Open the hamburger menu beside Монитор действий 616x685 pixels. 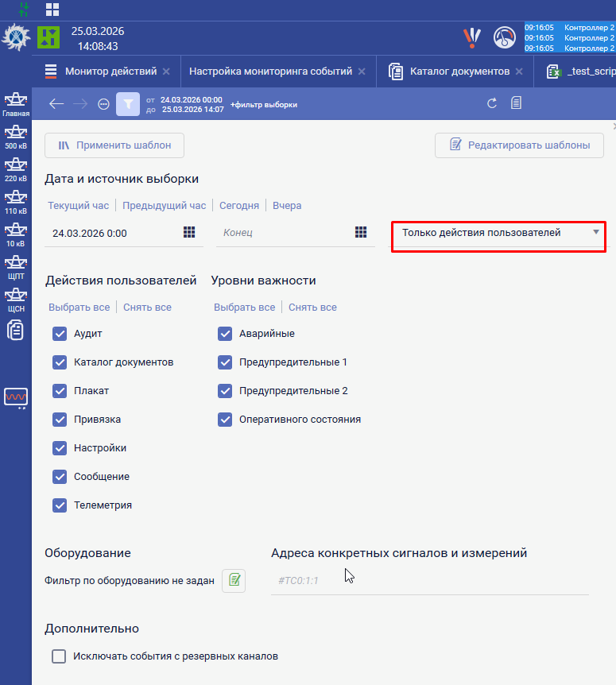[x=51, y=72]
